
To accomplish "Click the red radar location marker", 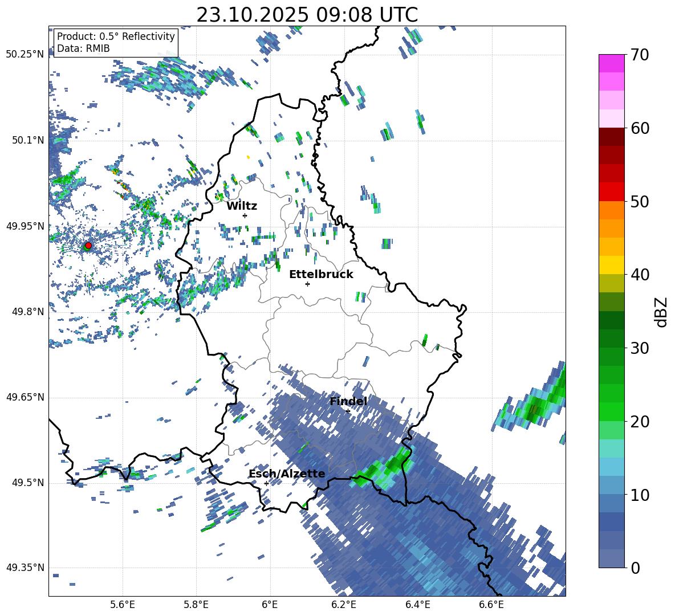I will coord(88,245).
